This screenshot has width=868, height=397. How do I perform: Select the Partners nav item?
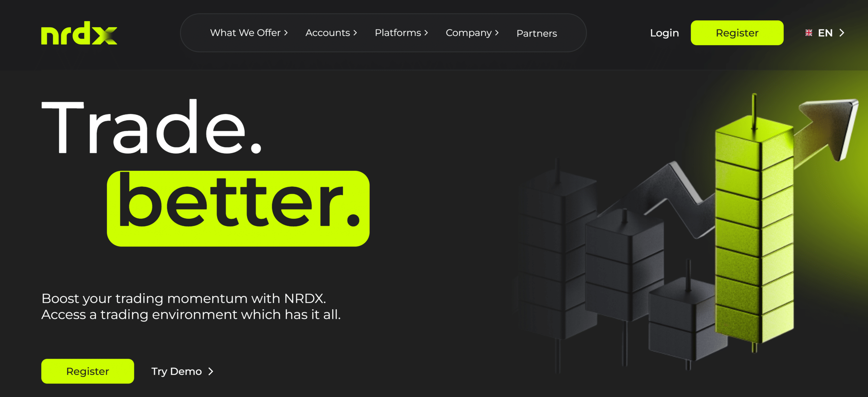(x=537, y=33)
